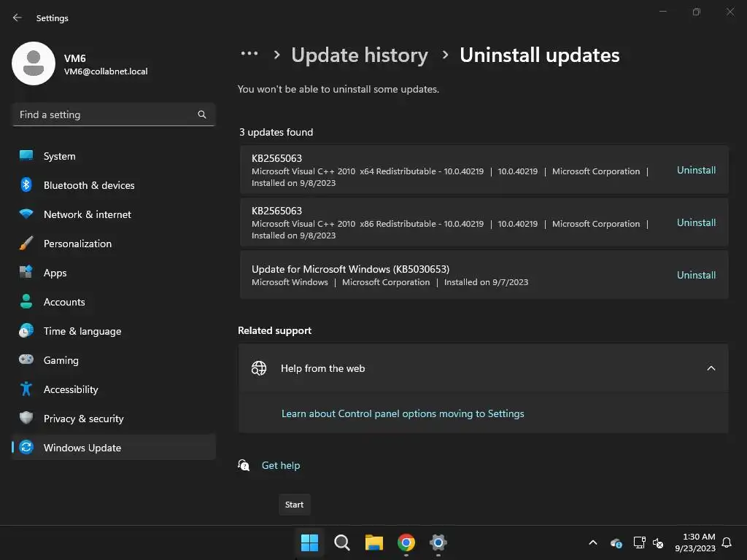Click the Related support heading

(x=274, y=330)
